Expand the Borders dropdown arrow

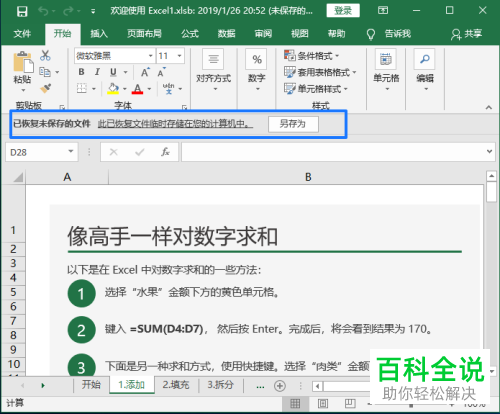click(94, 89)
